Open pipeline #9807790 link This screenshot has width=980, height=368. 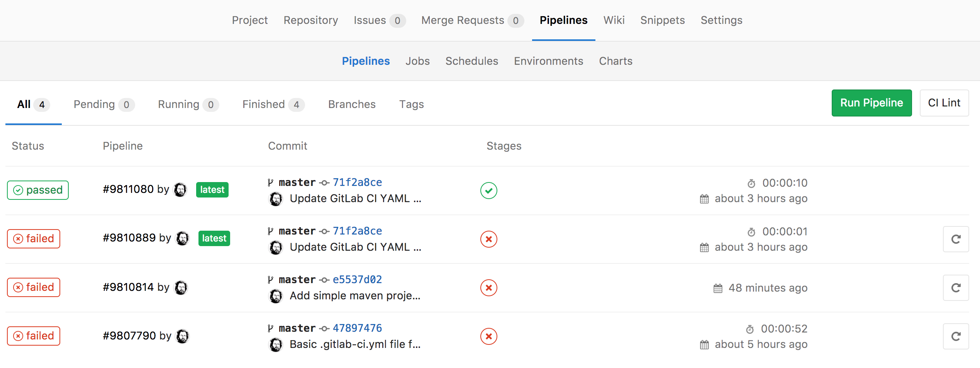tap(129, 336)
